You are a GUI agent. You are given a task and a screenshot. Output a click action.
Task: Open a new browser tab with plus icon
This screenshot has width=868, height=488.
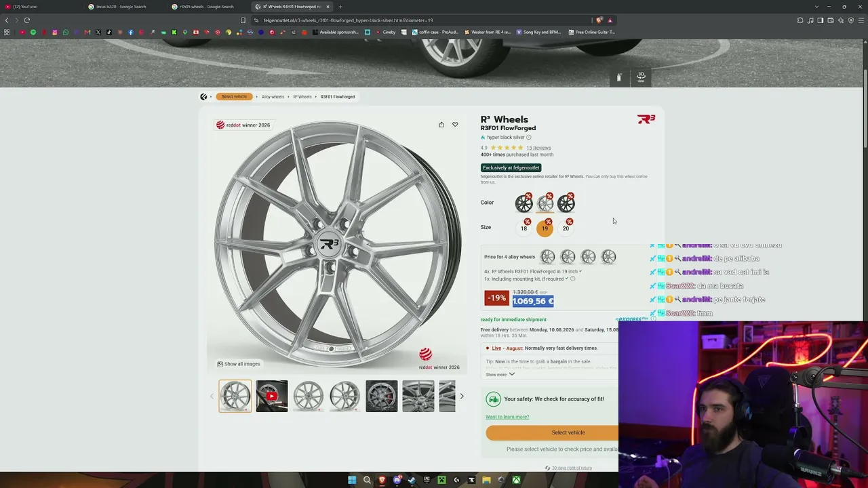pos(340,7)
